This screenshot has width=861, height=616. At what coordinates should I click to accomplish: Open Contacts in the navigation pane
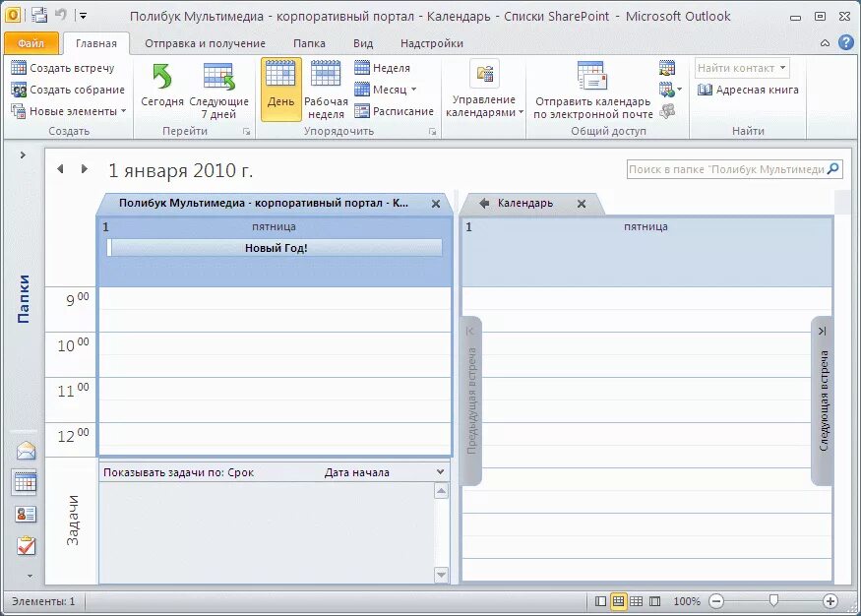[x=26, y=515]
